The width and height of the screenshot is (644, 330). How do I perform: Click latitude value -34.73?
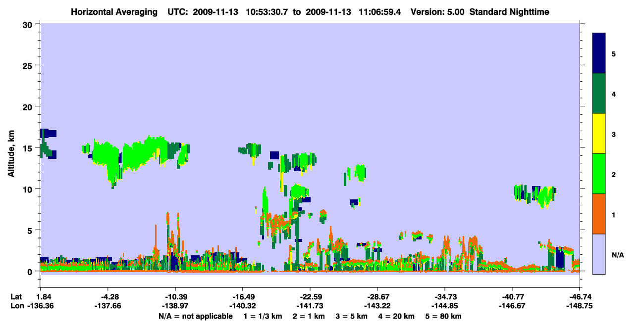445,297
